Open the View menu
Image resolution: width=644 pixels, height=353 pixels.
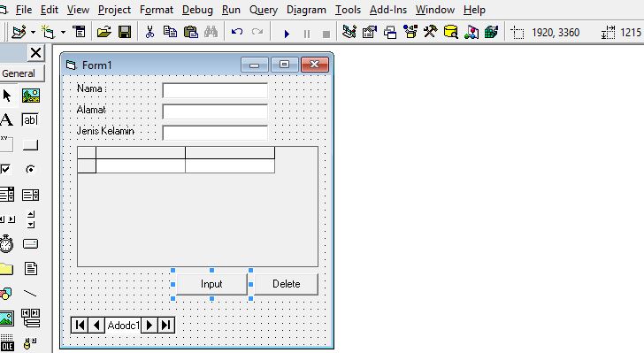(x=78, y=10)
